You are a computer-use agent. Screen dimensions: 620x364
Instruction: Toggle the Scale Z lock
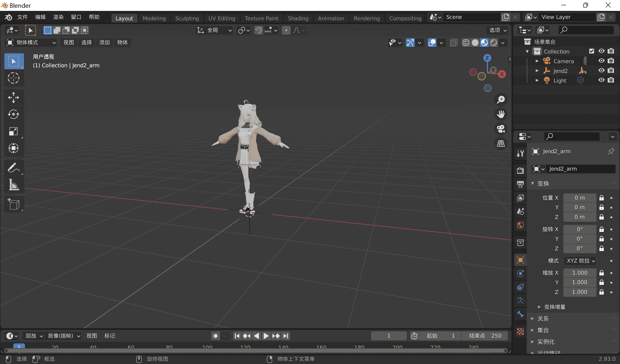coord(602,292)
